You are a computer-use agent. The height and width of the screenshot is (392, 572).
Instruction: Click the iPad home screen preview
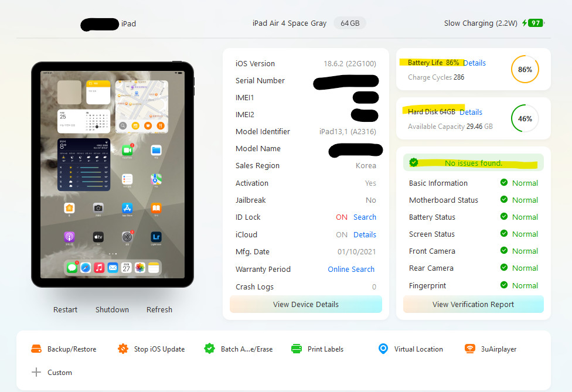pos(113,175)
